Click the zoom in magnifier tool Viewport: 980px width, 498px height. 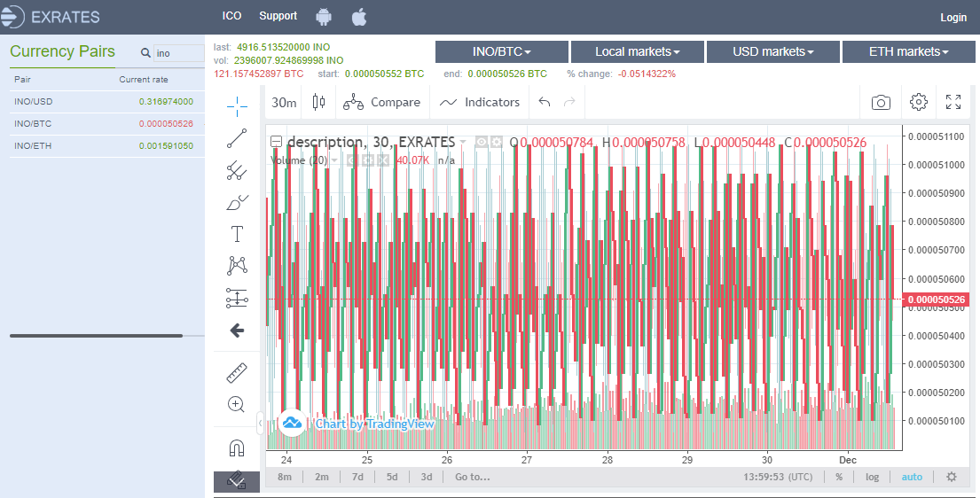click(x=237, y=405)
